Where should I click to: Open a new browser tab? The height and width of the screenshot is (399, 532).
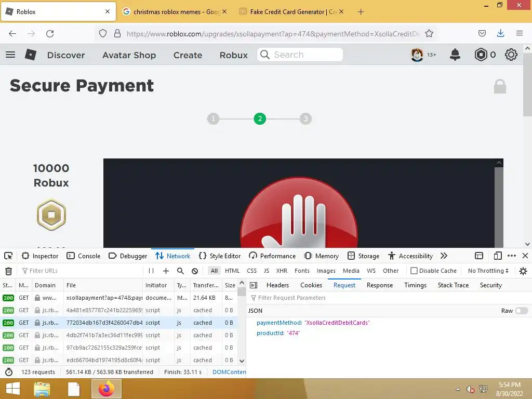361,12
